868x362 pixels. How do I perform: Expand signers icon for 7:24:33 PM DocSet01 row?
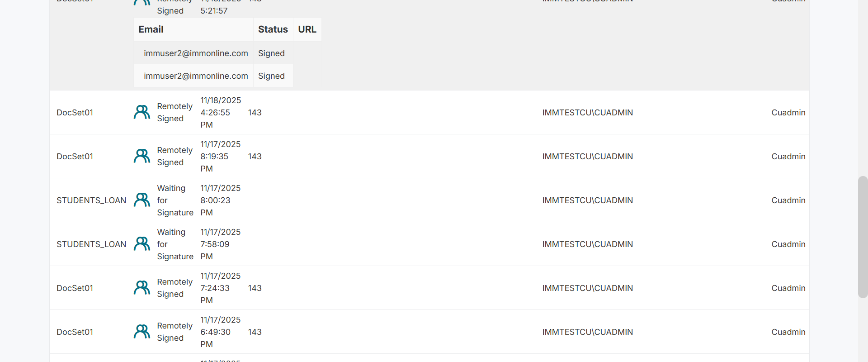point(142,288)
